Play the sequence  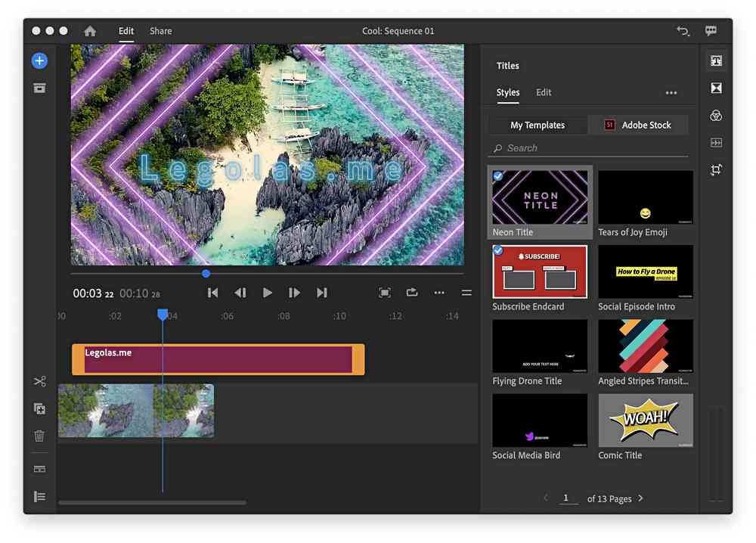(x=267, y=293)
